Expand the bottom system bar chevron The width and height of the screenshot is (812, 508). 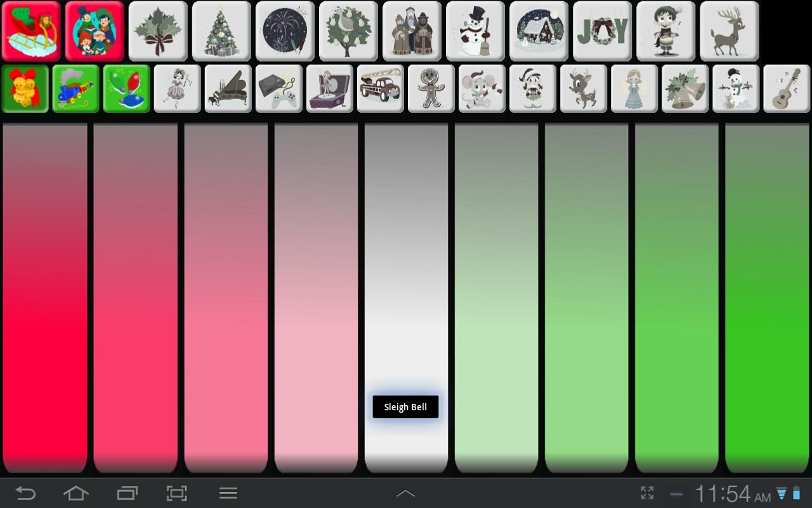[406, 493]
